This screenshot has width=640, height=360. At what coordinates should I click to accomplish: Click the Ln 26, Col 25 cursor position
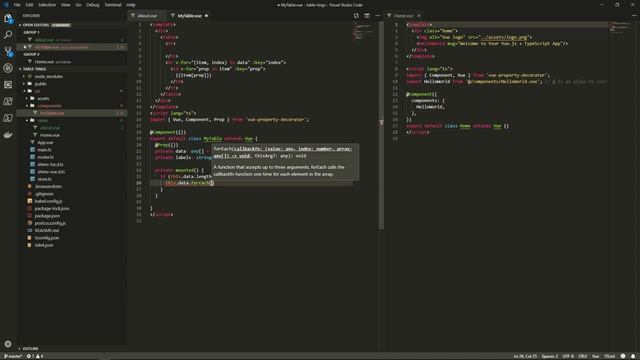tap(525, 356)
